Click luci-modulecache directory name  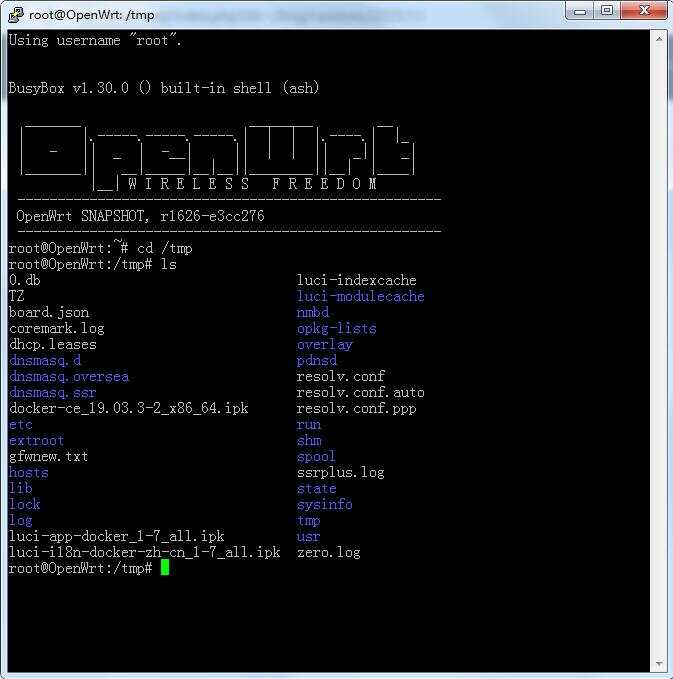click(361, 296)
